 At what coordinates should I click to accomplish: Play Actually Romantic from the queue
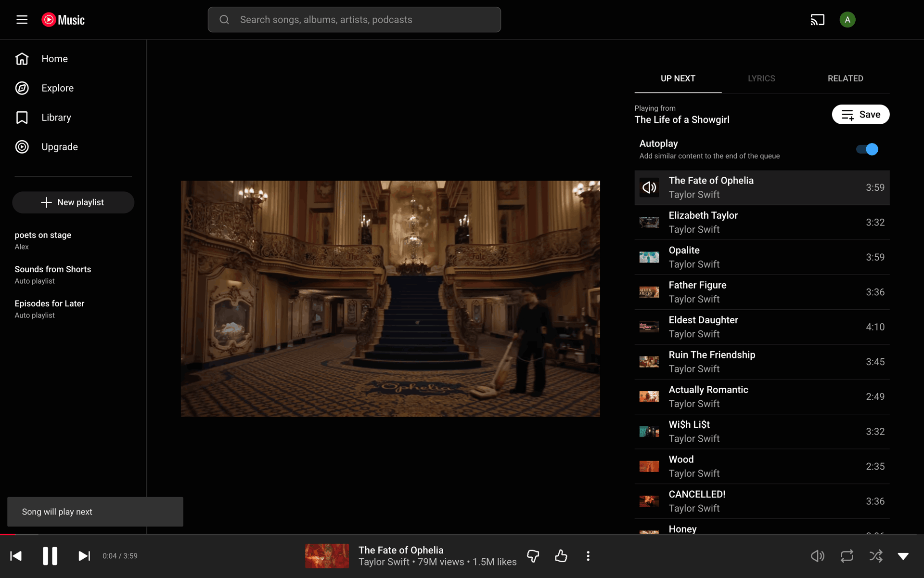coord(762,397)
